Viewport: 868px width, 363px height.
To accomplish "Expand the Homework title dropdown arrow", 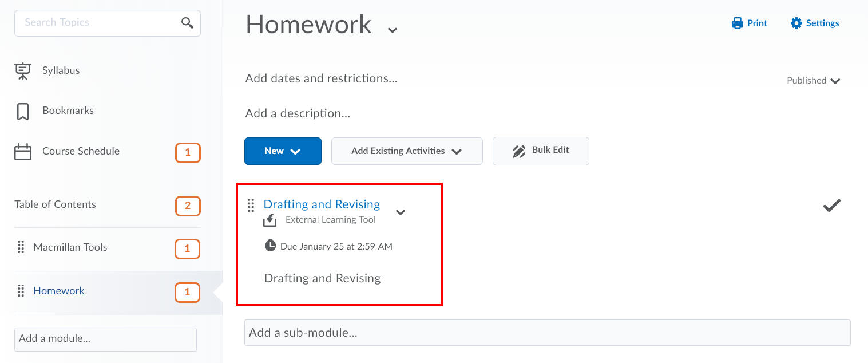I will coord(393,29).
